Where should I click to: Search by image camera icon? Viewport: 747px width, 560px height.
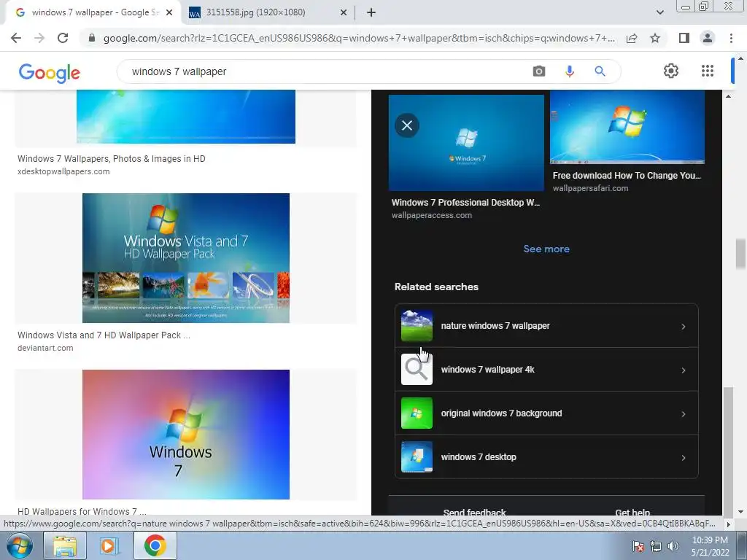point(539,71)
